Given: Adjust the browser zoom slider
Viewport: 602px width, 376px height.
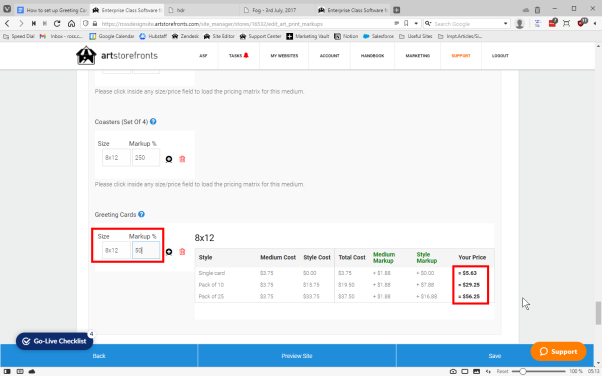Looking at the screenshot, I should coord(523,371).
